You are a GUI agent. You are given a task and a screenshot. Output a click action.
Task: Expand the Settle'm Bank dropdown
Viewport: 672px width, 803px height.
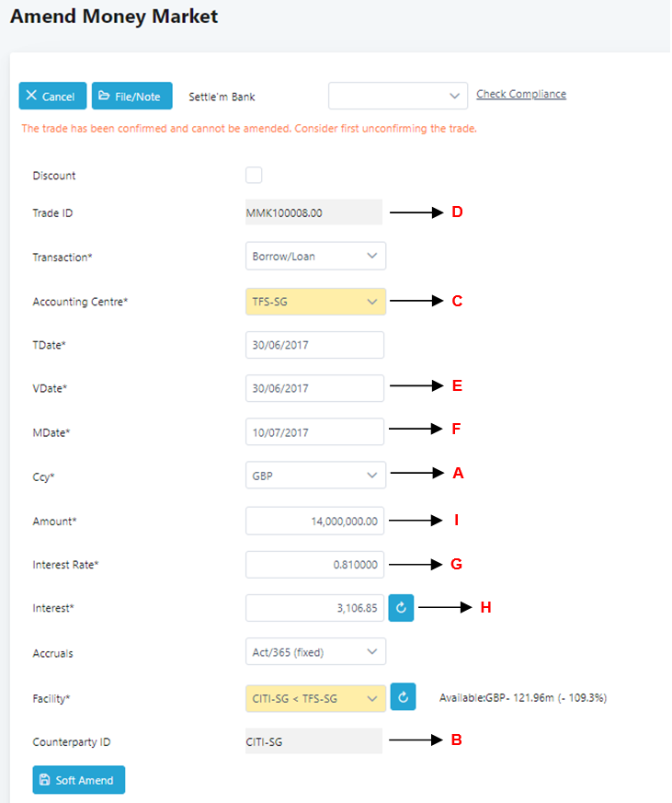coord(397,96)
